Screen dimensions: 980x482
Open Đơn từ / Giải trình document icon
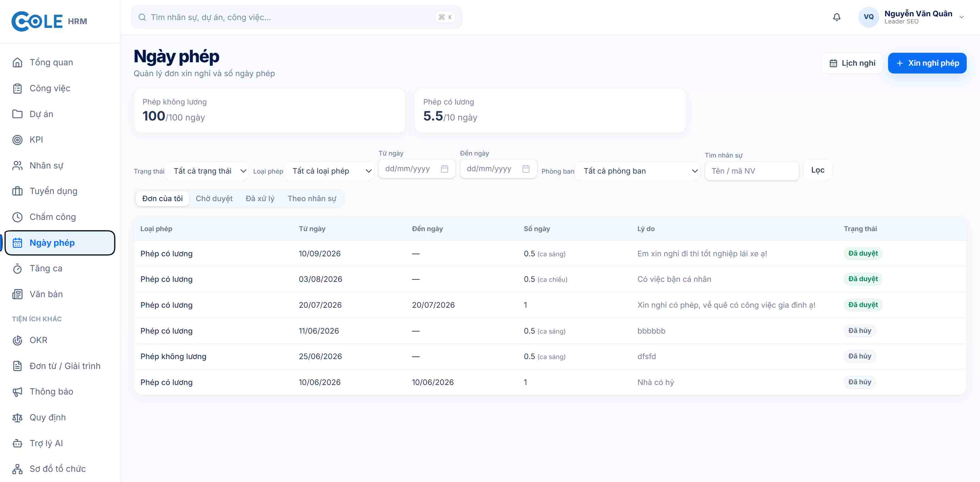(17, 366)
